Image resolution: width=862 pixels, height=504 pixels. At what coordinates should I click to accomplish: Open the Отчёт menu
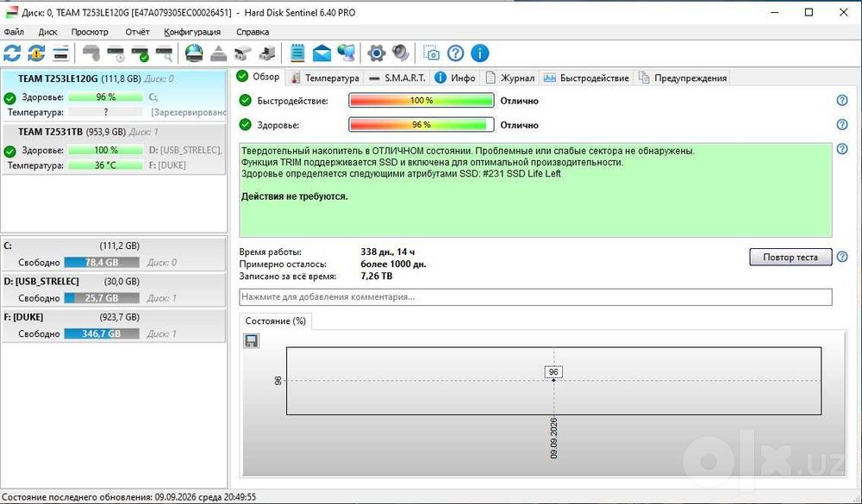(137, 32)
